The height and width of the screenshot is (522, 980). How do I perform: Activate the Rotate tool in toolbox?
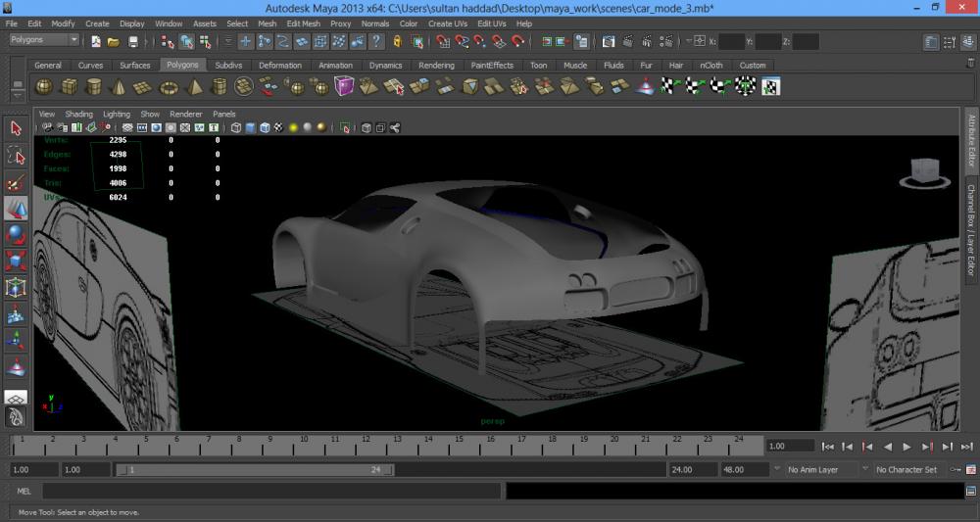coord(16,235)
